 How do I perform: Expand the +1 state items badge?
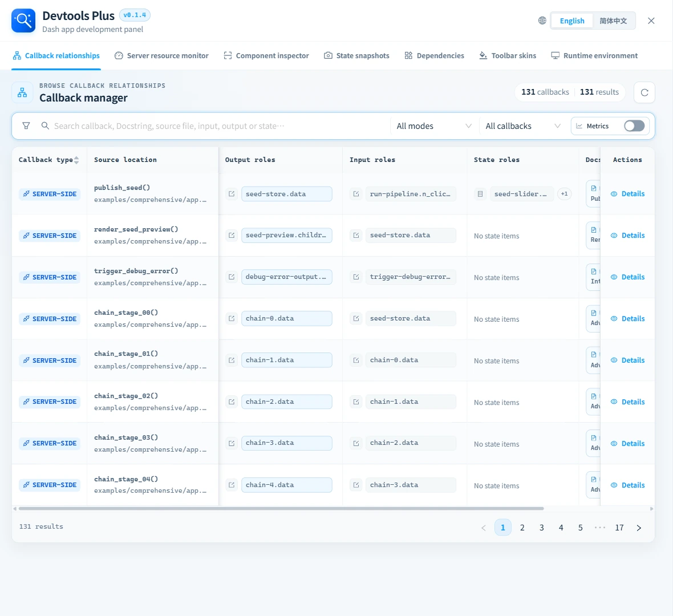[x=564, y=194]
